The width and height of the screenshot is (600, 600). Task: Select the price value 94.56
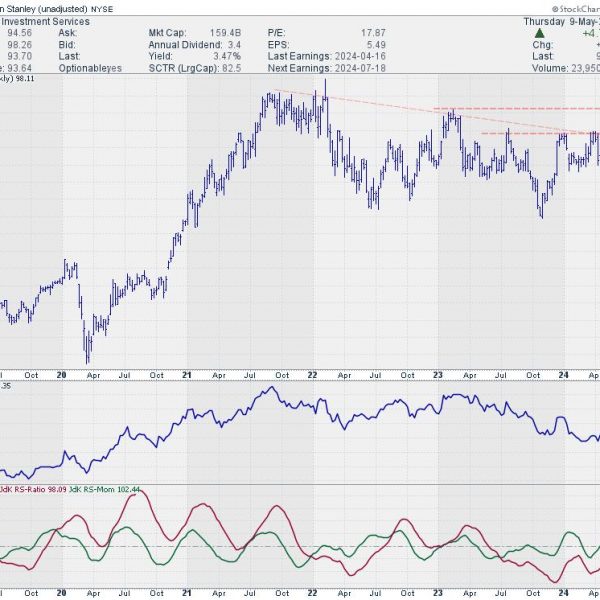[x=20, y=33]
